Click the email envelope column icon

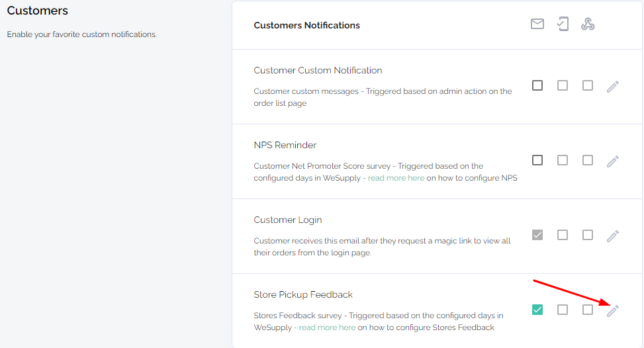click(x=537, y=24)
